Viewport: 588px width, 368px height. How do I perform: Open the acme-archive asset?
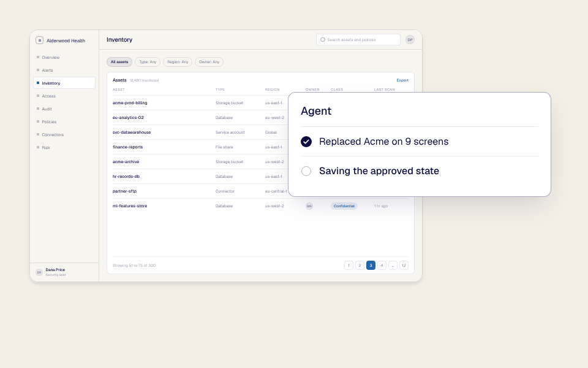(126, 162)
